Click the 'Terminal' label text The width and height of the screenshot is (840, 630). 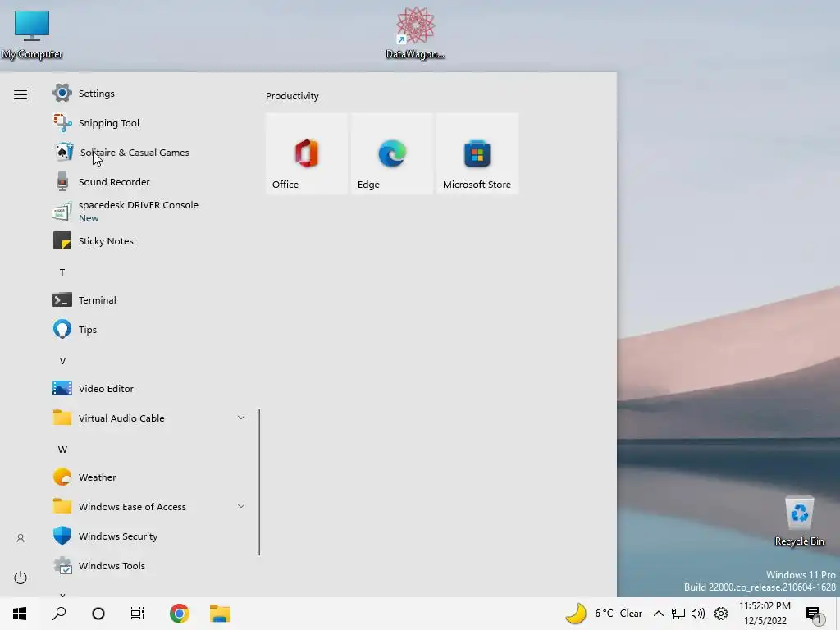(x=97, y=300)
